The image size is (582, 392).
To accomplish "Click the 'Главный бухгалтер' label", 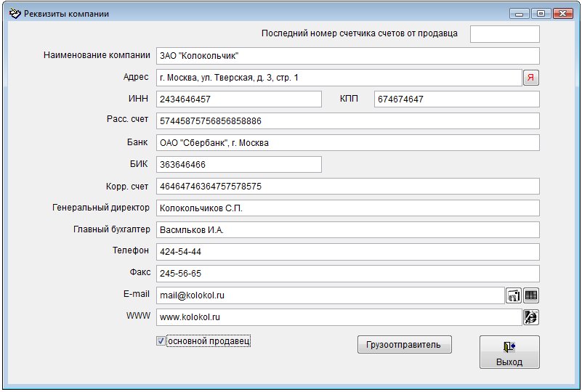I will (112, 229).
